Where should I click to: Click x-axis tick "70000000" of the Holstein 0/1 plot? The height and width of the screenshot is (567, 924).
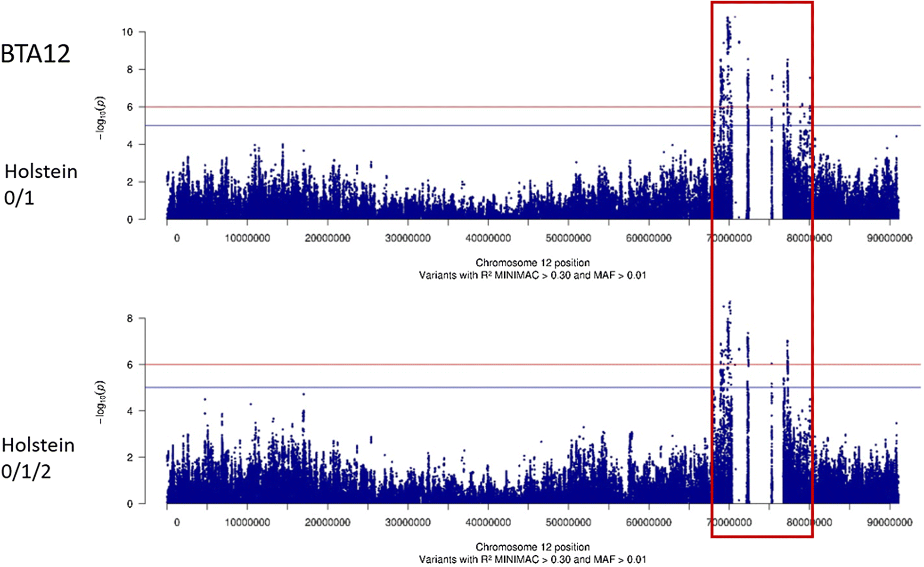729,238
